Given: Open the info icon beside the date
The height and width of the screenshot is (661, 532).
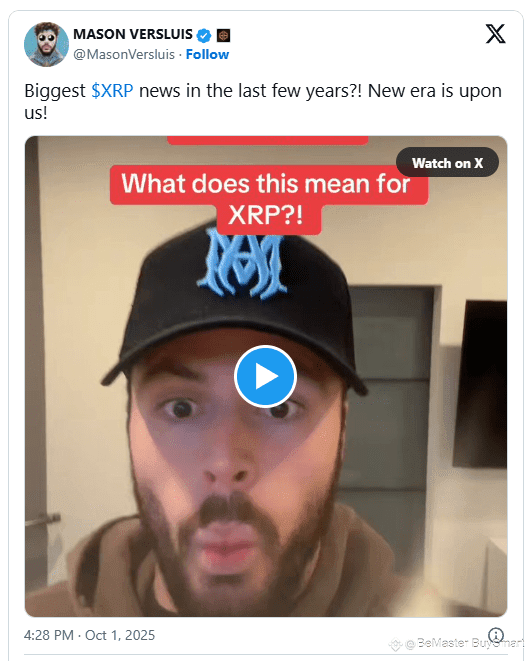Looking at the screenshot, I should click(496, 634).
